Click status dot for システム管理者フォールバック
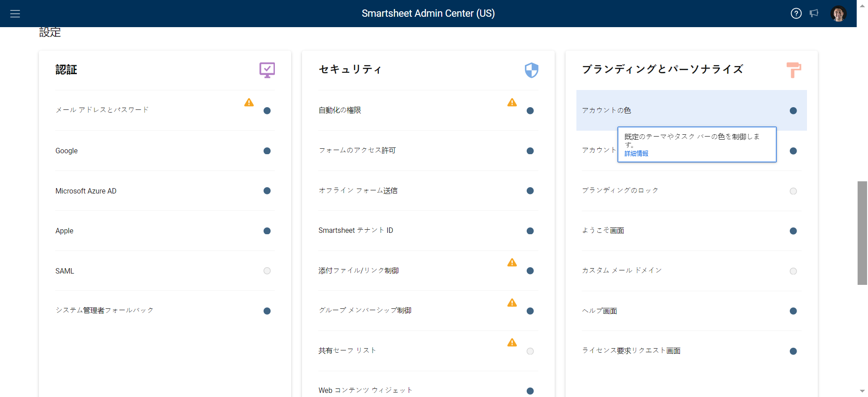 click(x=267, y=311)
